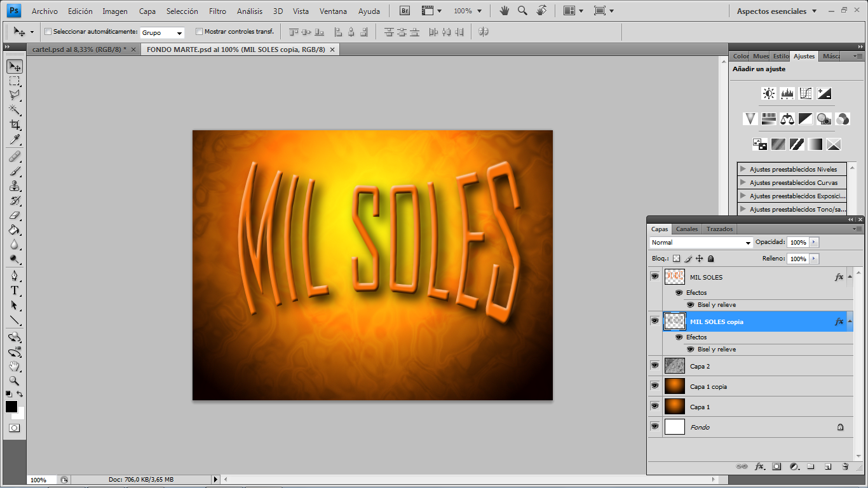This screenshot has width=868, height=488.
Task: Select the Pen tool
Action: 14,275
